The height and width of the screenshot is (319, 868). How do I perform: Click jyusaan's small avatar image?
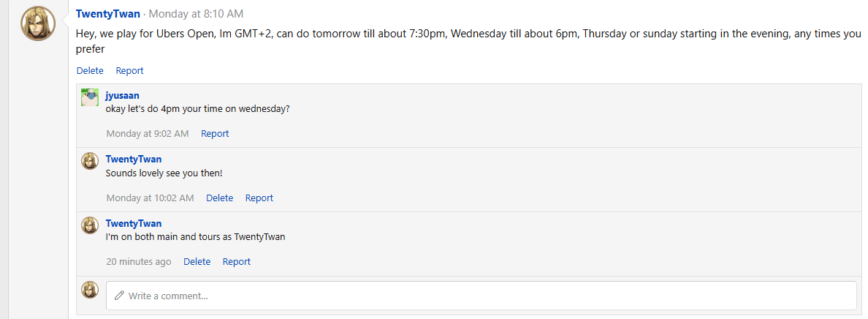pyautogui.click(x=90, y=97)
